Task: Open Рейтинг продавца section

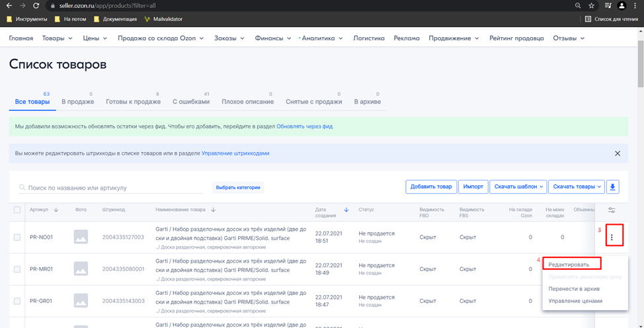Action: [x=516, y=38]
